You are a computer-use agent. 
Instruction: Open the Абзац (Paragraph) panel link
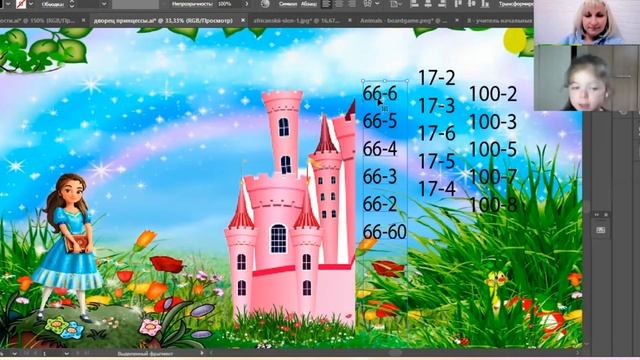click(309, 4)
